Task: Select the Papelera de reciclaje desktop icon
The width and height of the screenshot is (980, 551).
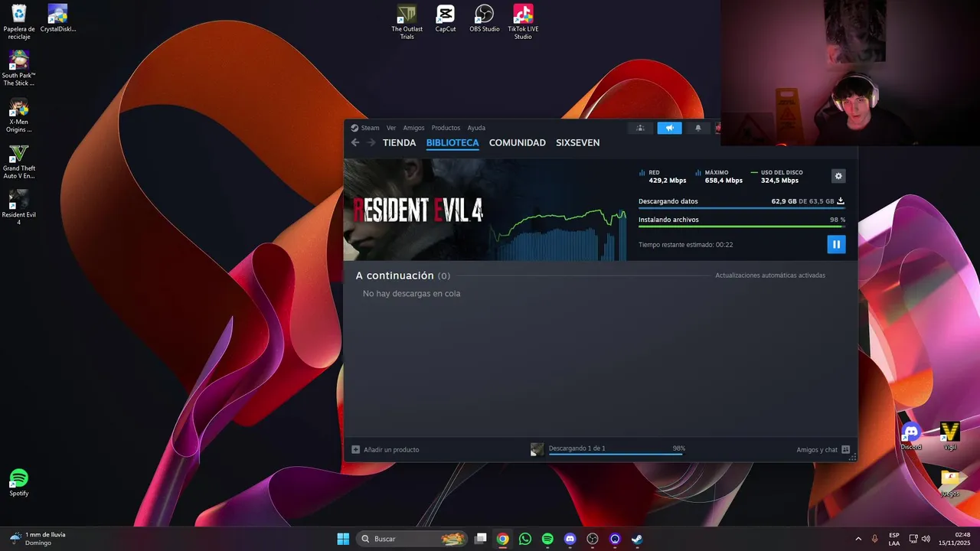Action: [x=19, y=22]
